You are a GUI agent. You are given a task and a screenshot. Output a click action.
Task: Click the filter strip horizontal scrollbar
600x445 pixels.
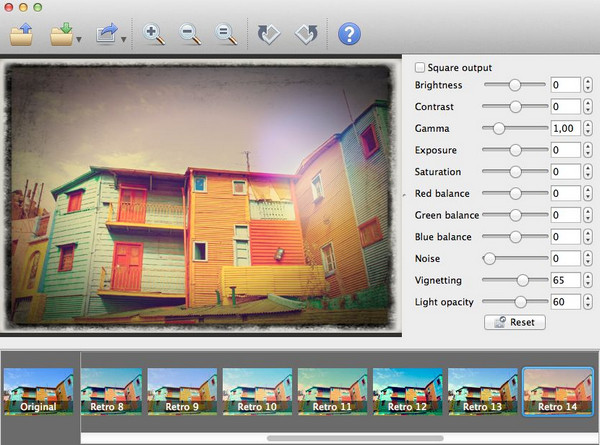click(355, 437)
